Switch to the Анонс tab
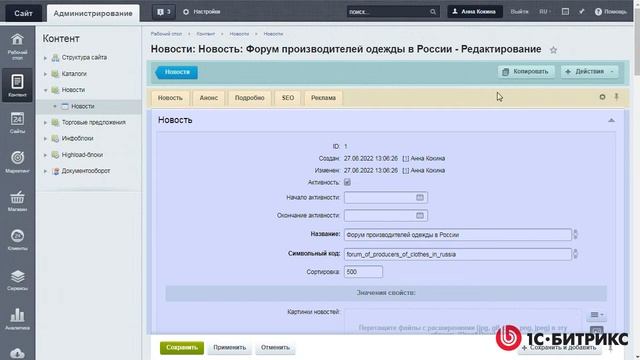The image size is (640, 360). tap(209, 98)
